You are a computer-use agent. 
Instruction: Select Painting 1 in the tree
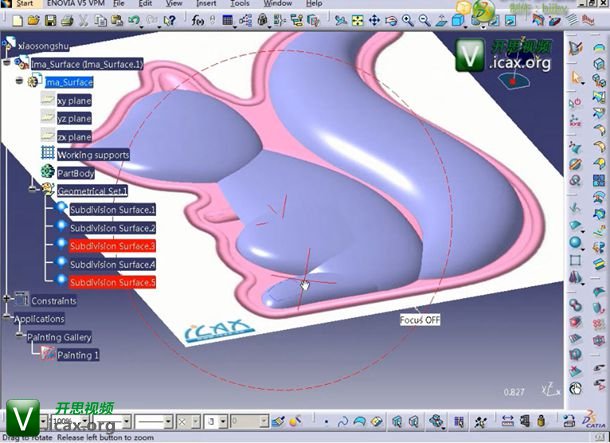tap(78, 355)
